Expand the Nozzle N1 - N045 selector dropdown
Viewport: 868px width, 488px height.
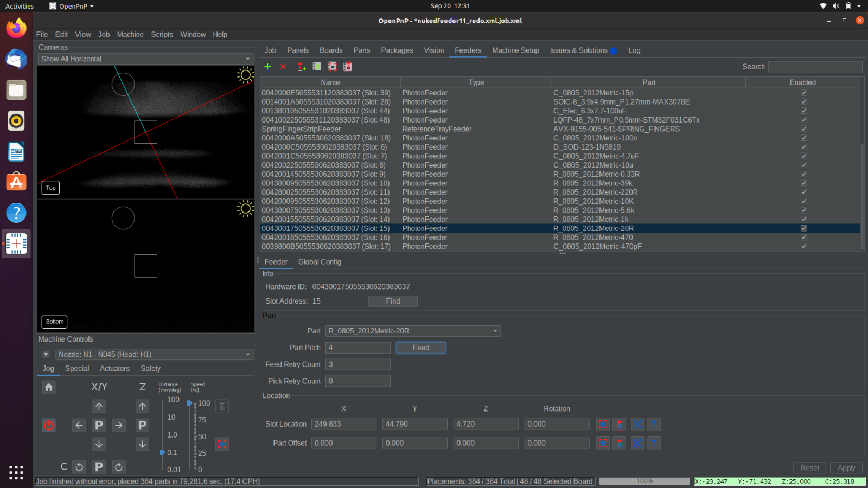[x=154, y=355]
